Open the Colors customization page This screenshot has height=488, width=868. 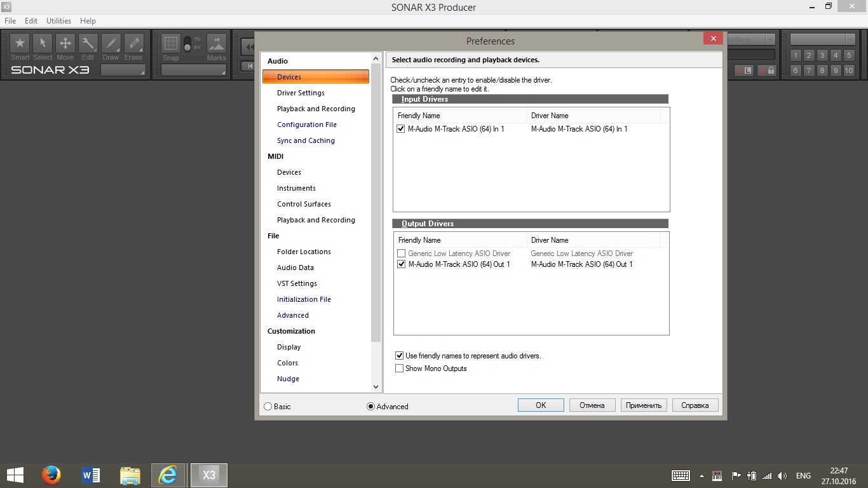pos(287,363)
